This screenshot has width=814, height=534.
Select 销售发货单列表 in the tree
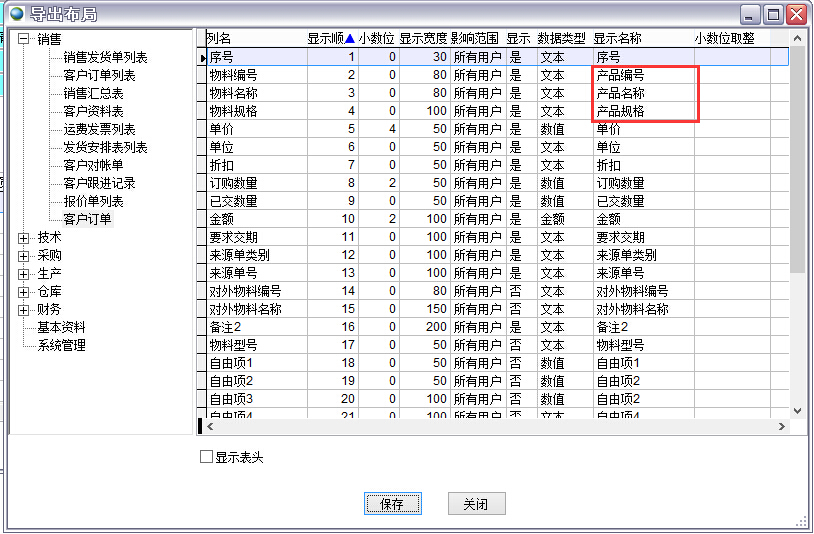[105, 57]
